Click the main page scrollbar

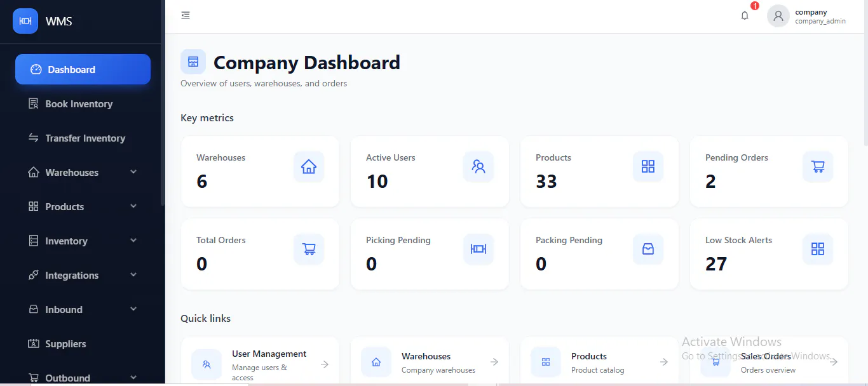tap(865, 73)
